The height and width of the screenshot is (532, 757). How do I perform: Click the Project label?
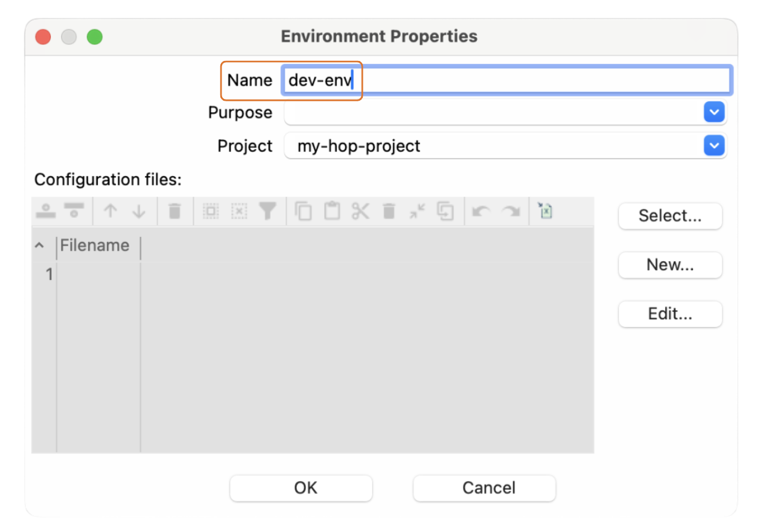tap(245, 146)
